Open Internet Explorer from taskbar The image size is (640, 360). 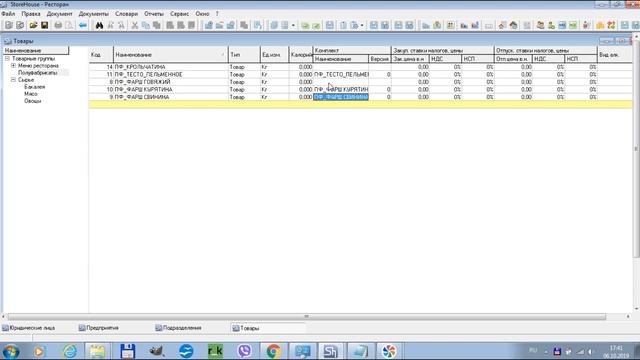click(70, 351)
